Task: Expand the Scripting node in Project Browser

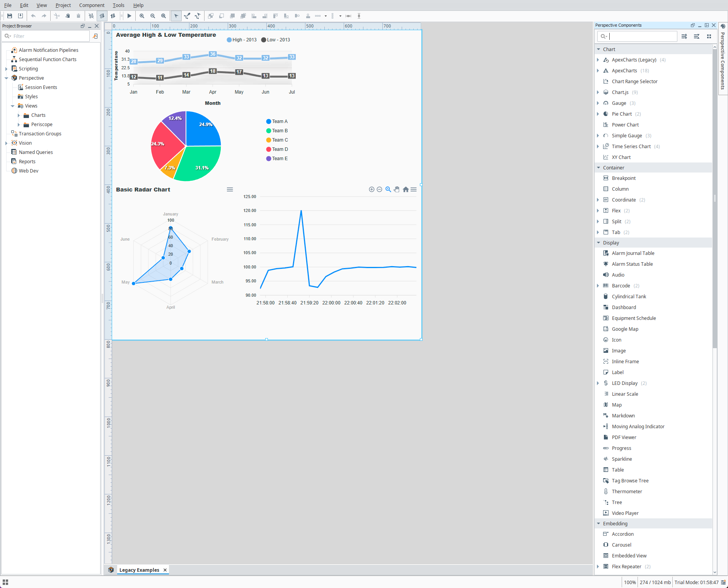Action: pyautogui.click(x=6, y=68)
